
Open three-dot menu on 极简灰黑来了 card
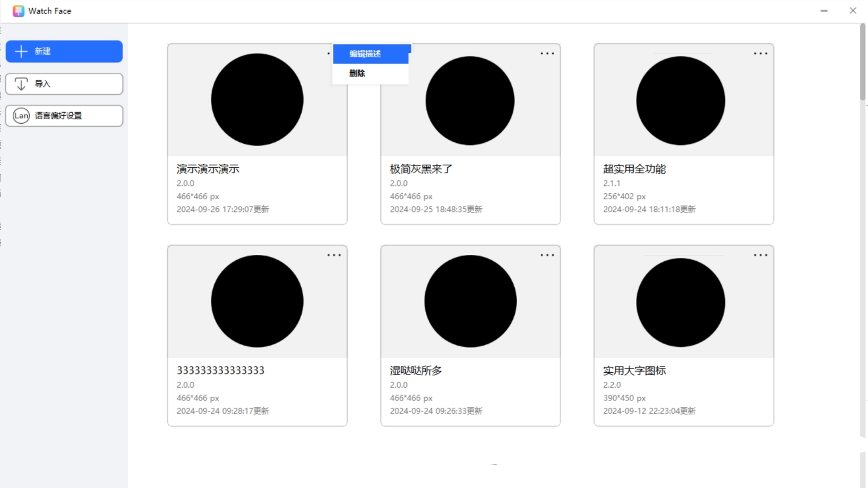547,54
